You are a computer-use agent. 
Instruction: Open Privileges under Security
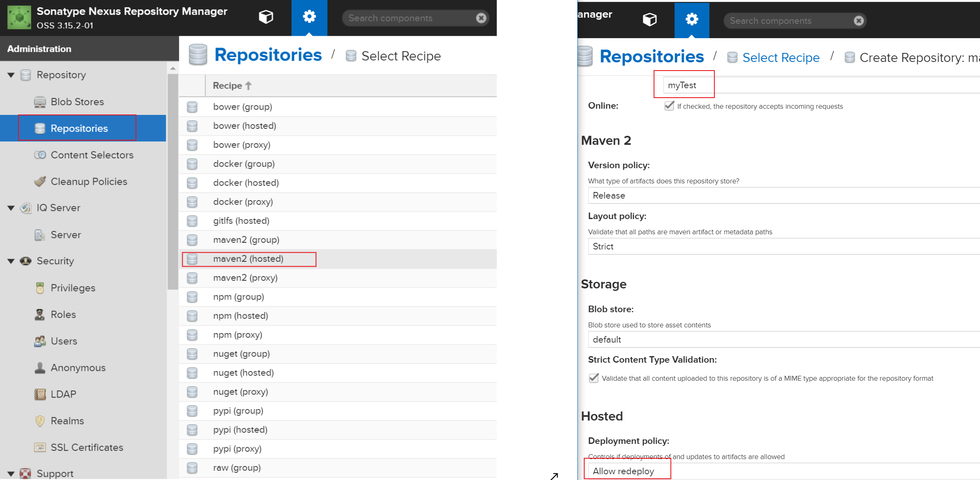(x=65, y=288)
